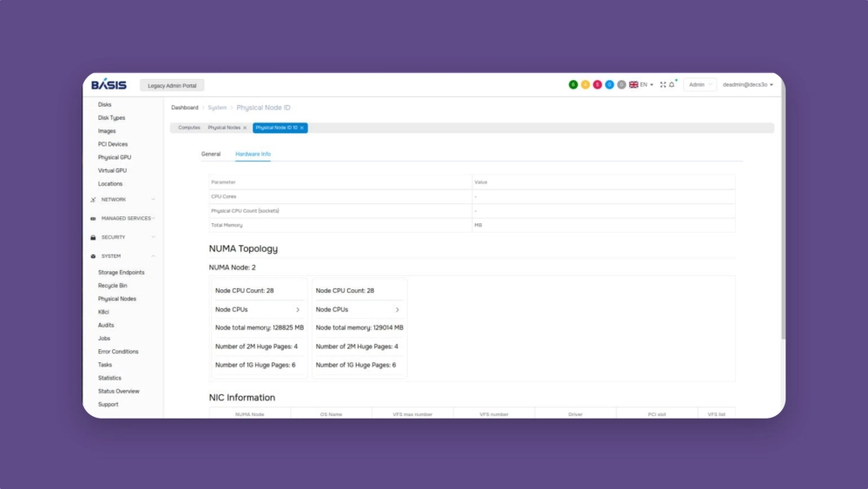Viewport: 868px width, 489px height.
Task: Click the red status counter badge
Action: [597, 85]
